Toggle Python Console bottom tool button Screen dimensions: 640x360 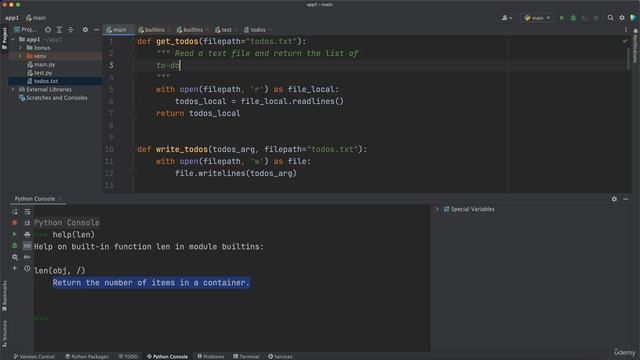167,356
